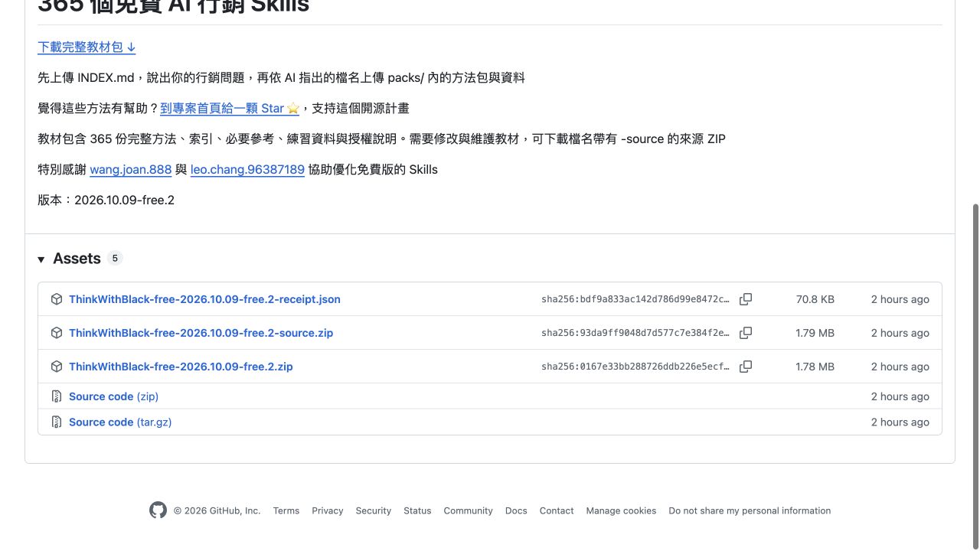The width and height of the screenshot is (980, 551).
Task: Click the Assets count badge 5
Action: [115, 259]
